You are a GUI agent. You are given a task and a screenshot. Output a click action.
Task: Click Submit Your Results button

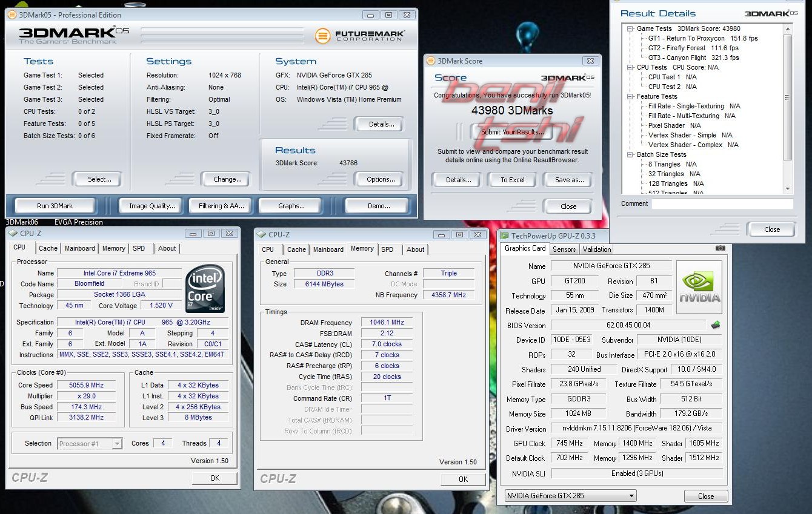point(513,132)
